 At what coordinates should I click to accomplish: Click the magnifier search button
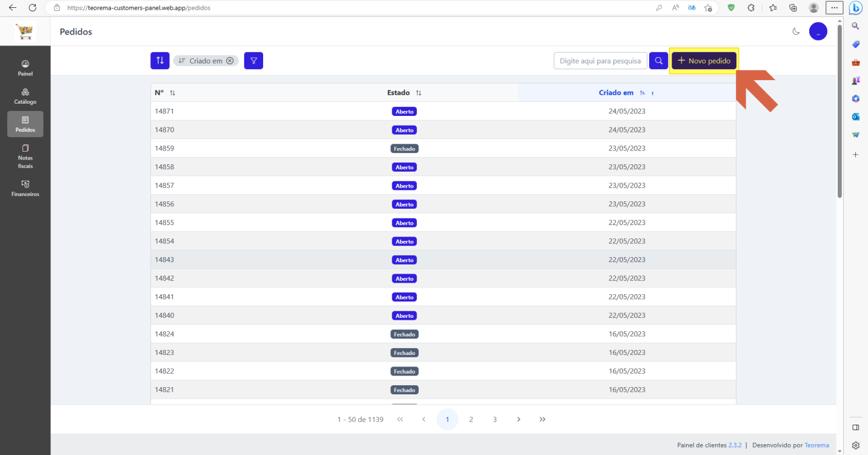tap(658, 61)
